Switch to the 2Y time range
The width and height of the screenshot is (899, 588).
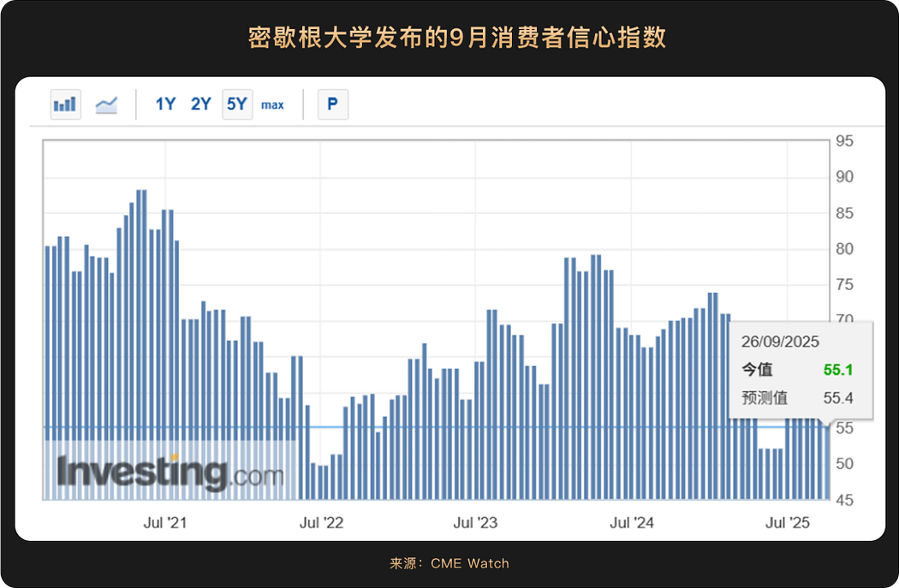click(200, 104)
